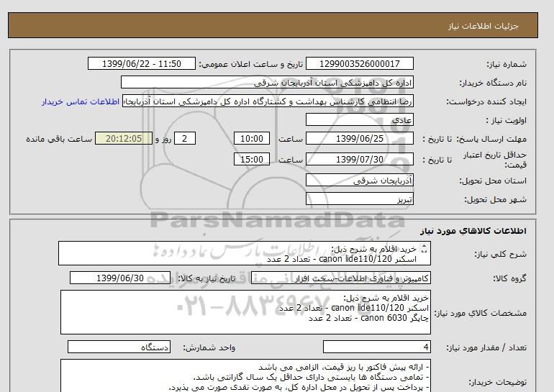
Task: Click the شماره نیاز field 1299003526000017
Action: pyautogui.click(x=359, y=63)
